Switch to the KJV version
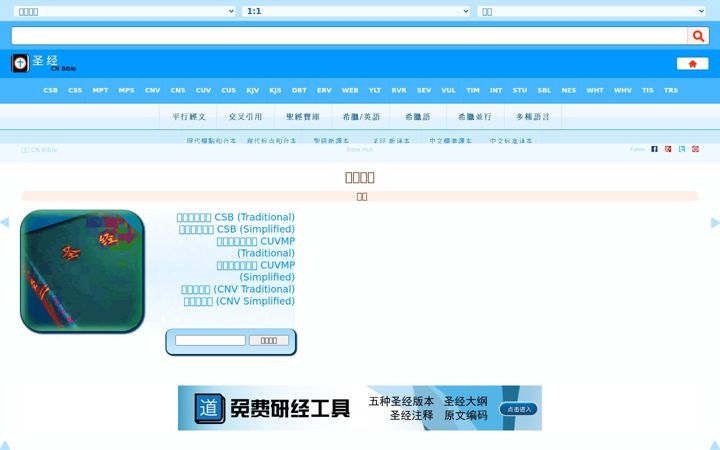The width and height of the screenshot is (720, 450). (253, 90)
